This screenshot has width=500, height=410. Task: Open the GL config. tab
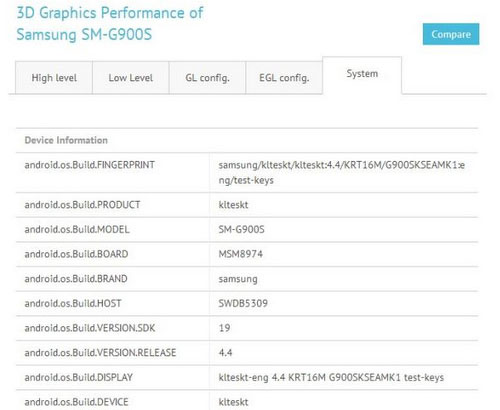[207, 78]
